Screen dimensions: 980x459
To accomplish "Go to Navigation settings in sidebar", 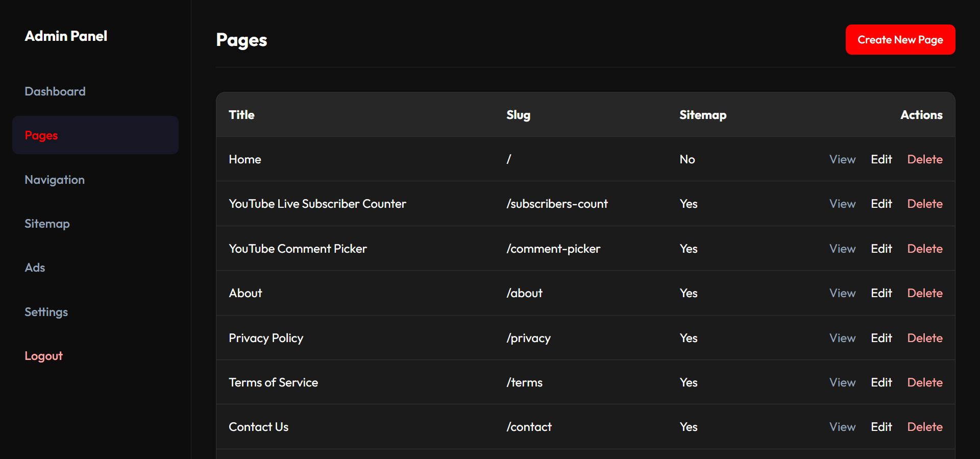I will point(55,180).
